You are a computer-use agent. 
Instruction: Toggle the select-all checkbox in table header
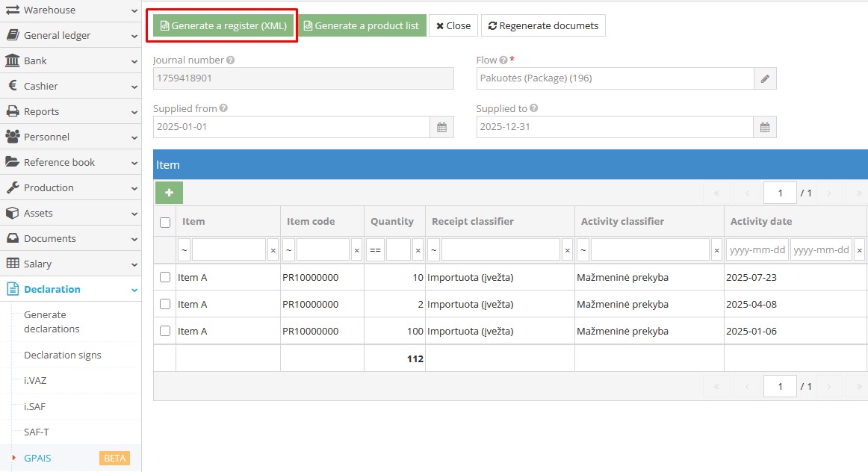point(165,222)
